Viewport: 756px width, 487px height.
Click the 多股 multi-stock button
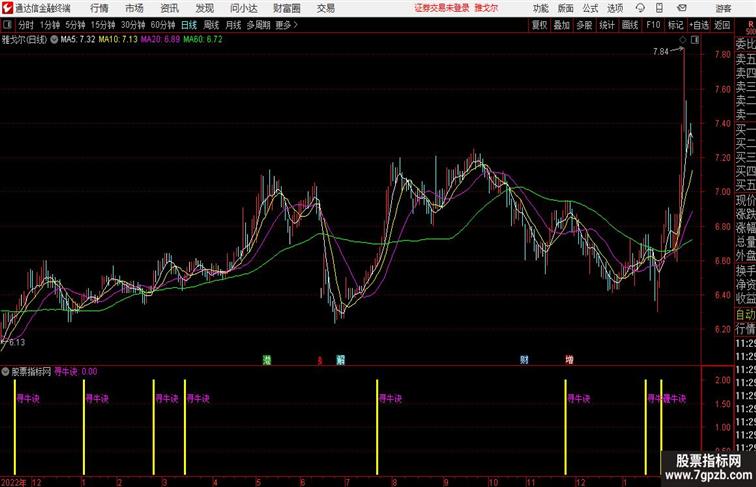(584, 25)
